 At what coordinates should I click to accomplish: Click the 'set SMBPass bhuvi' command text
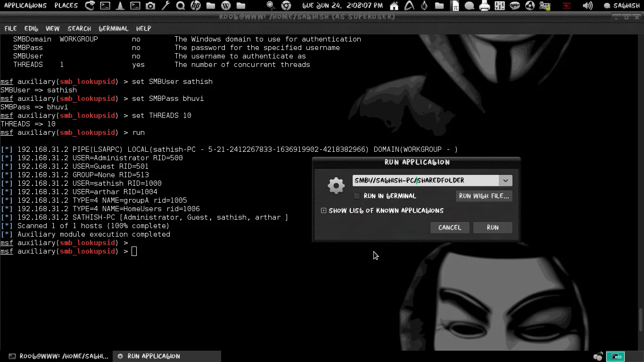click(x=168, y=99)
